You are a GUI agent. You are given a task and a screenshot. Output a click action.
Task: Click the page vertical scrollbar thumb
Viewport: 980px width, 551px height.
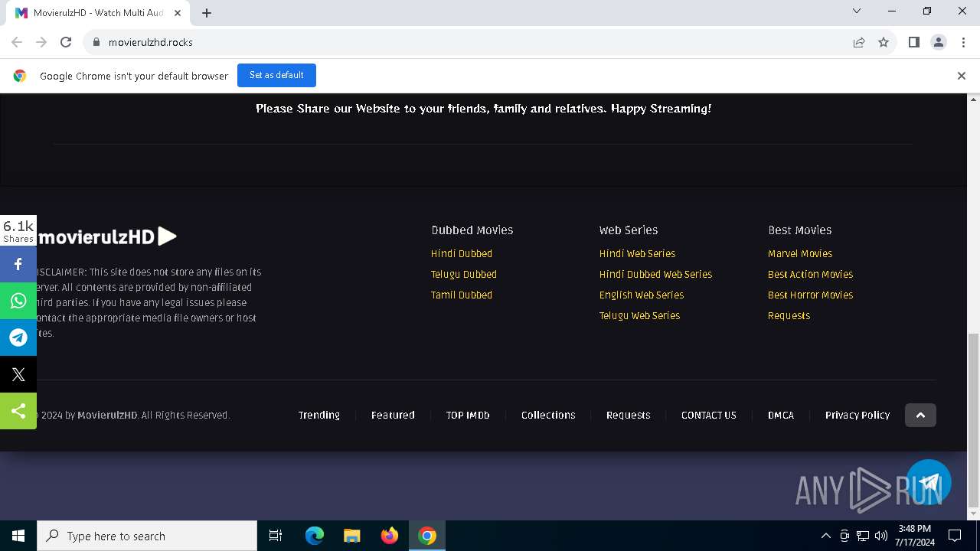point(973,421)
